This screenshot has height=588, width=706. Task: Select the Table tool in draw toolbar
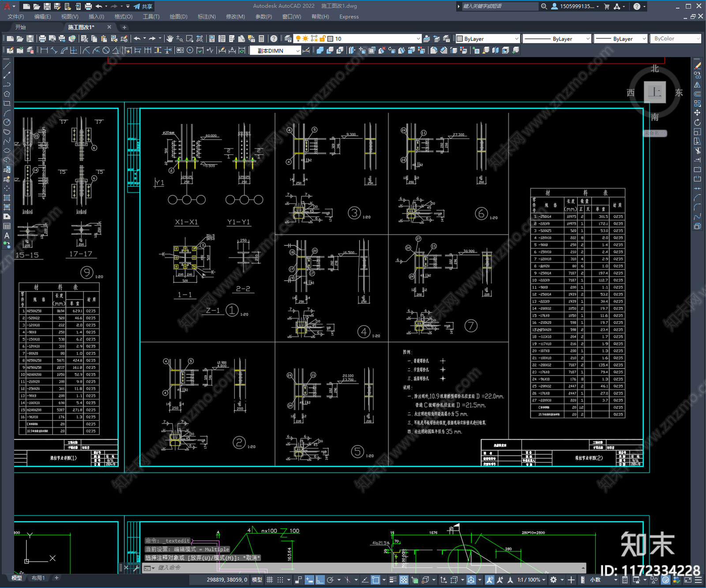click(7, 226)
